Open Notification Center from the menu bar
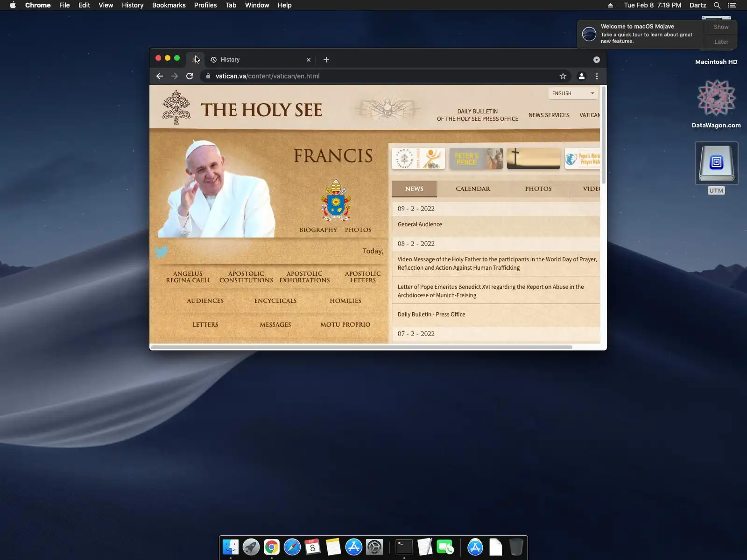 [732, 5]
